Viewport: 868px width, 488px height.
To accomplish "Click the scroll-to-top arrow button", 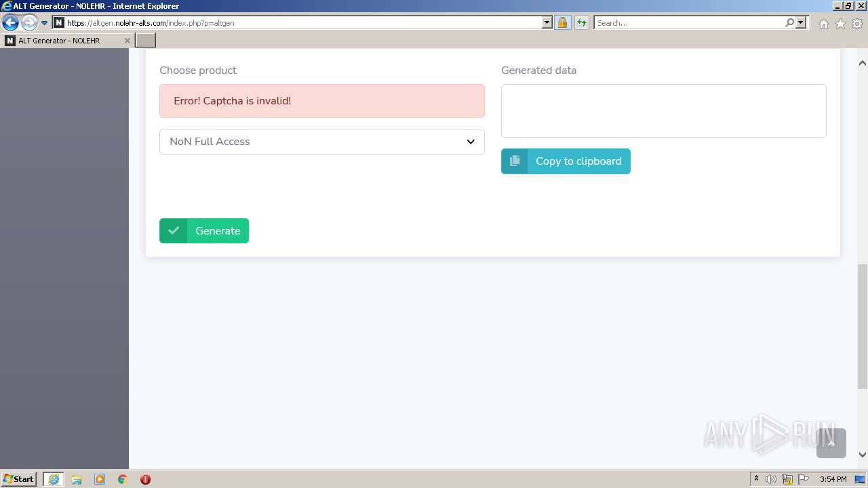I will [831, 443].
